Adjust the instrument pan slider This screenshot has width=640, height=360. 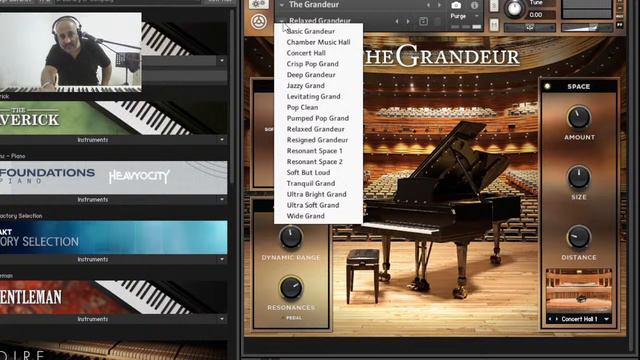[530, 28]
